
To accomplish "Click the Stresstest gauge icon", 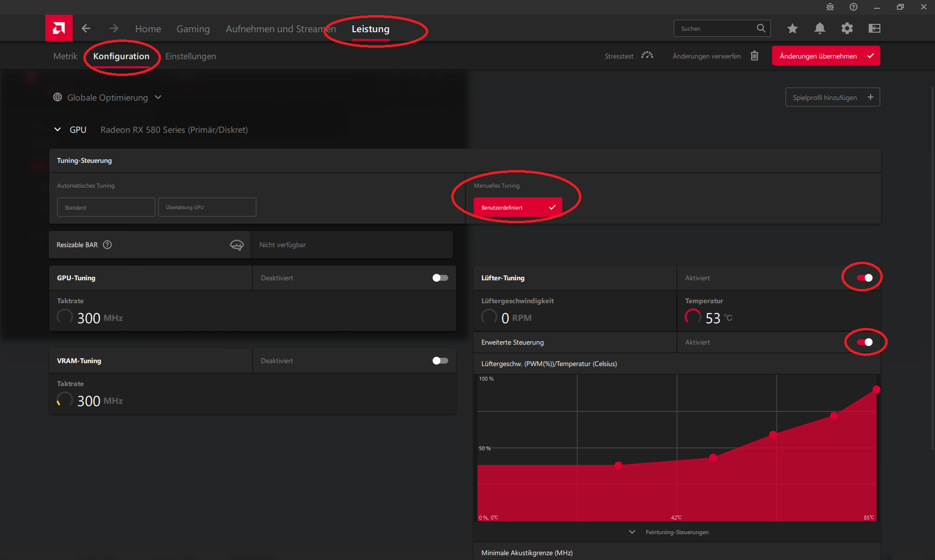I will coord(647,56).
